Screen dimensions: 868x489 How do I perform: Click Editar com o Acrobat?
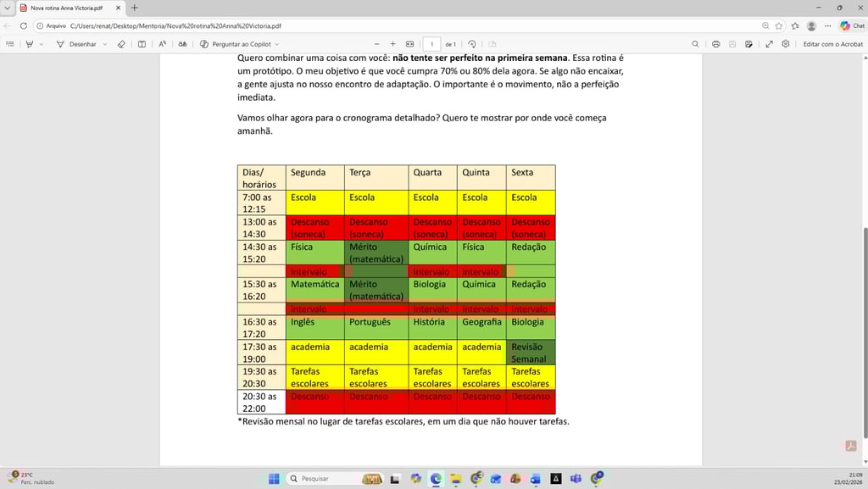[832, 44]
